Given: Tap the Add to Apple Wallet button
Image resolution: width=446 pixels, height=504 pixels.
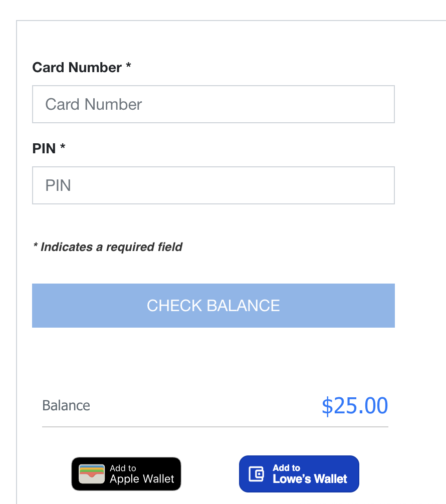Looking at the screenshot, I should [x=126, y=474].
